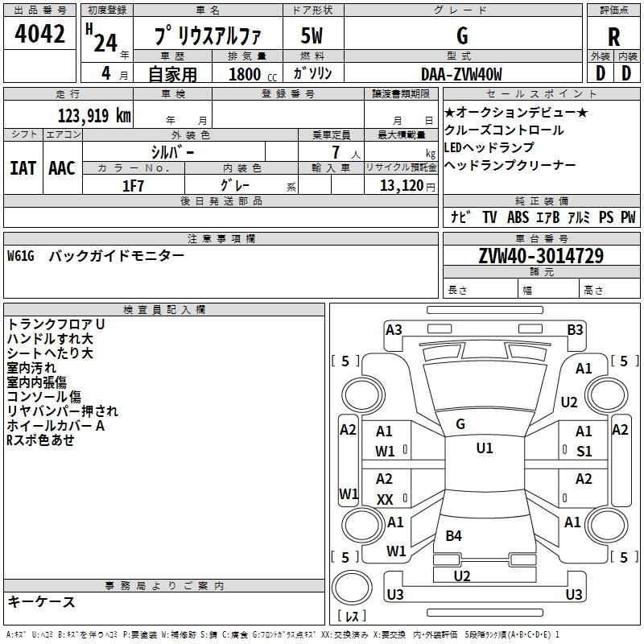
Task: Click B3 damage mark on car diagram
Action: pos(575,330)
